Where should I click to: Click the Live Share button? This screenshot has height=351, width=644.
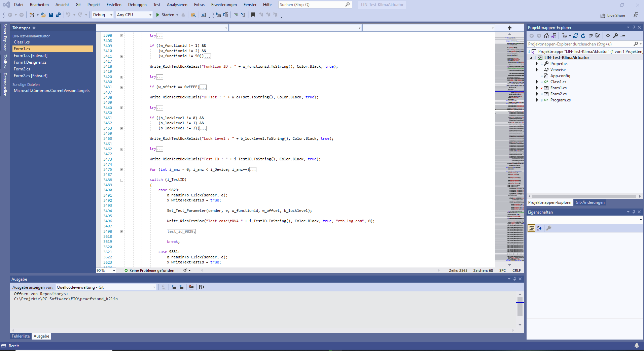(613, 15)
